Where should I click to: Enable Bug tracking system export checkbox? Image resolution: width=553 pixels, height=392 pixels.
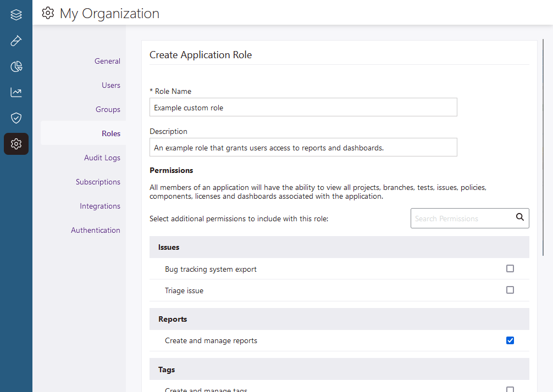[x=510, y=268]
